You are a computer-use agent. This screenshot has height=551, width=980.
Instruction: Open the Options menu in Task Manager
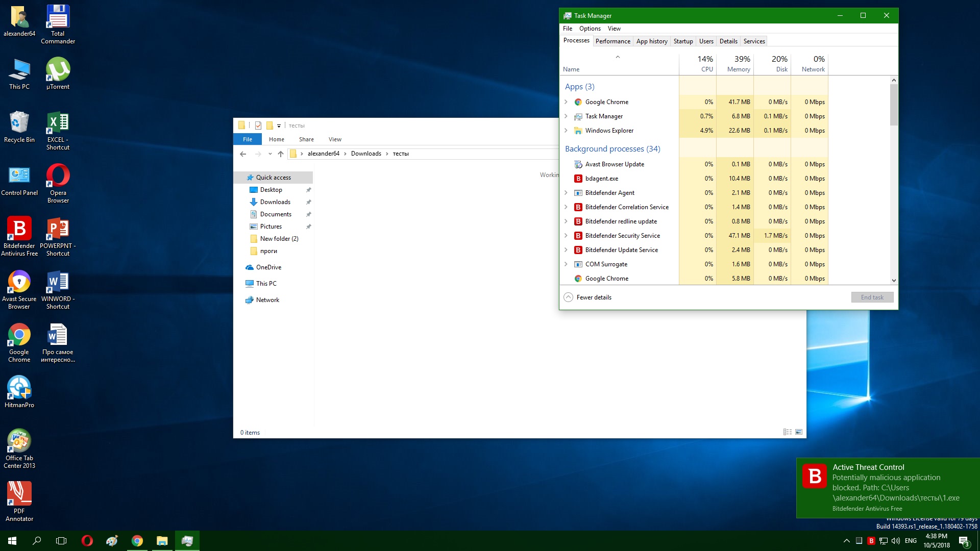coord(590,29)
